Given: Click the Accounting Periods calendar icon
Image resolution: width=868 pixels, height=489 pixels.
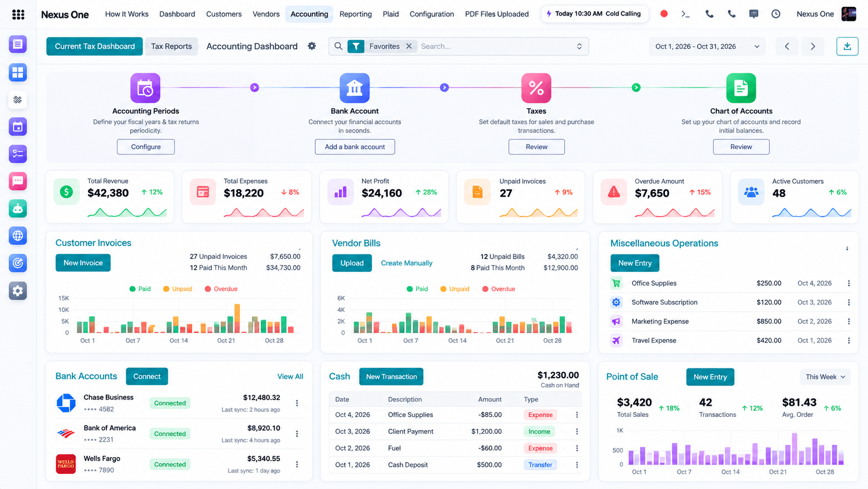Looking at the screenshot, I should point(145,88).
